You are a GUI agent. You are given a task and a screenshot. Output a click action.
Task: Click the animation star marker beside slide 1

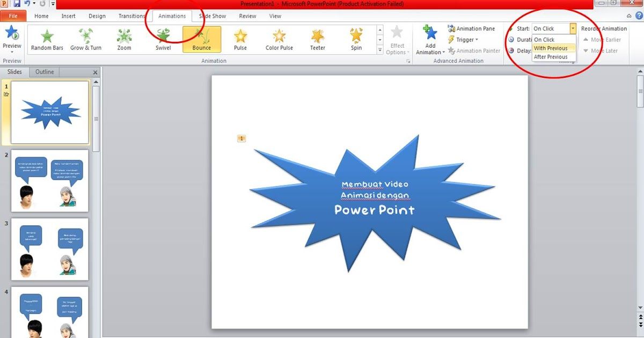click(6, 94)
